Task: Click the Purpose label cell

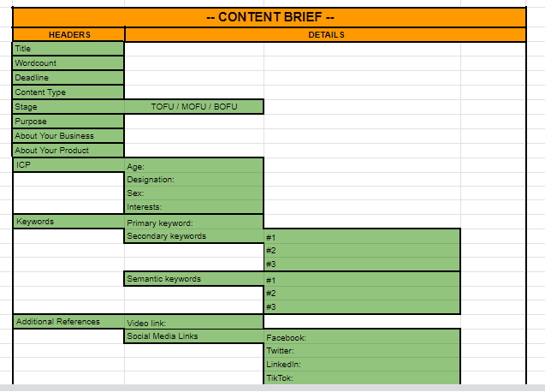Action: pyautogui.click(x=68, y=122)
